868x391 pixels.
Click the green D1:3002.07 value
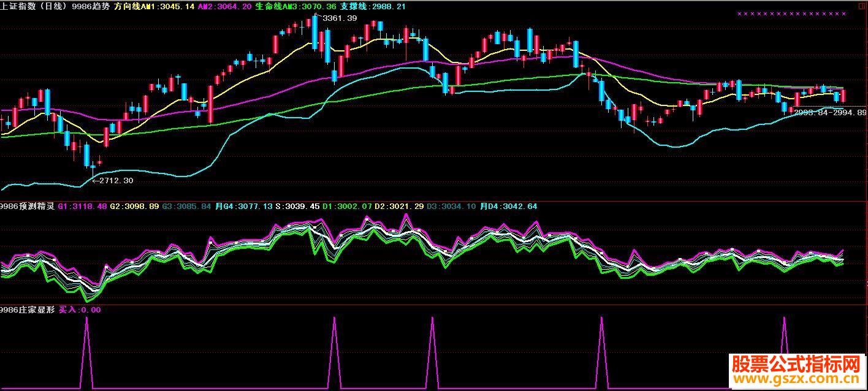coord(348,207)
